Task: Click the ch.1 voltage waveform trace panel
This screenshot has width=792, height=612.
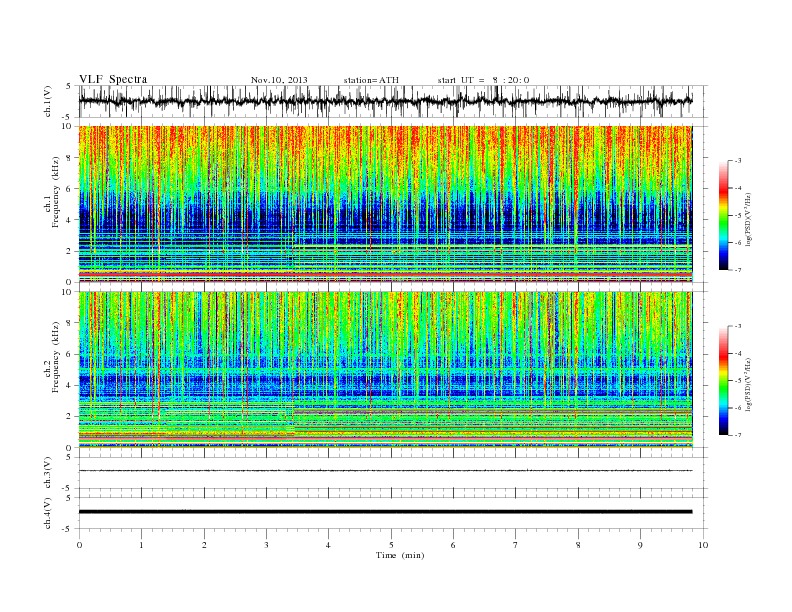Action: click(x=393, y=101)
